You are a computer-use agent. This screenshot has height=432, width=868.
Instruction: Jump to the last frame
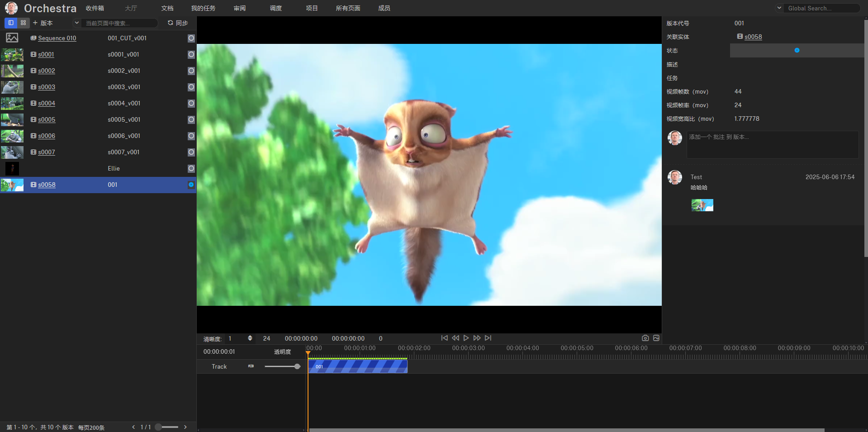[x=488, y=338]
